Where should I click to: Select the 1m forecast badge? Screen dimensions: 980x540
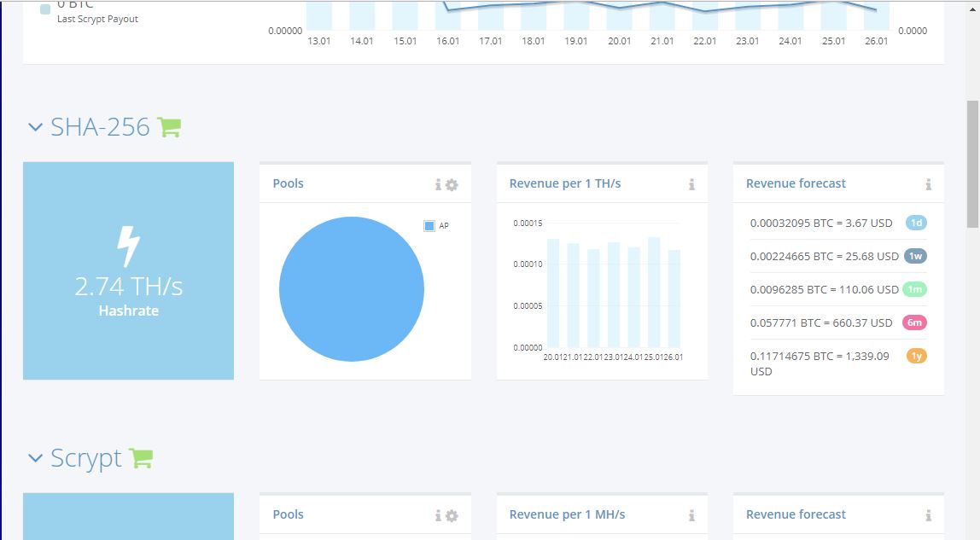915,290
